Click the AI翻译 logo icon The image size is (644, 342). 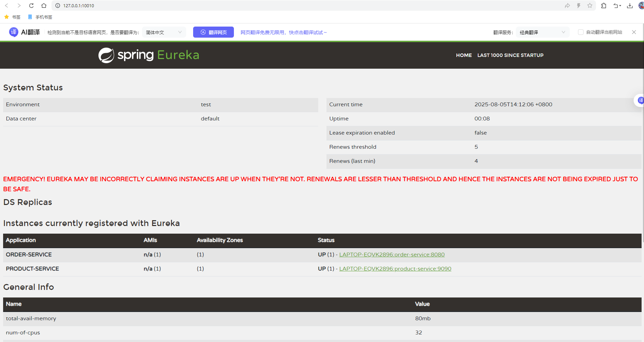(13, 32)
